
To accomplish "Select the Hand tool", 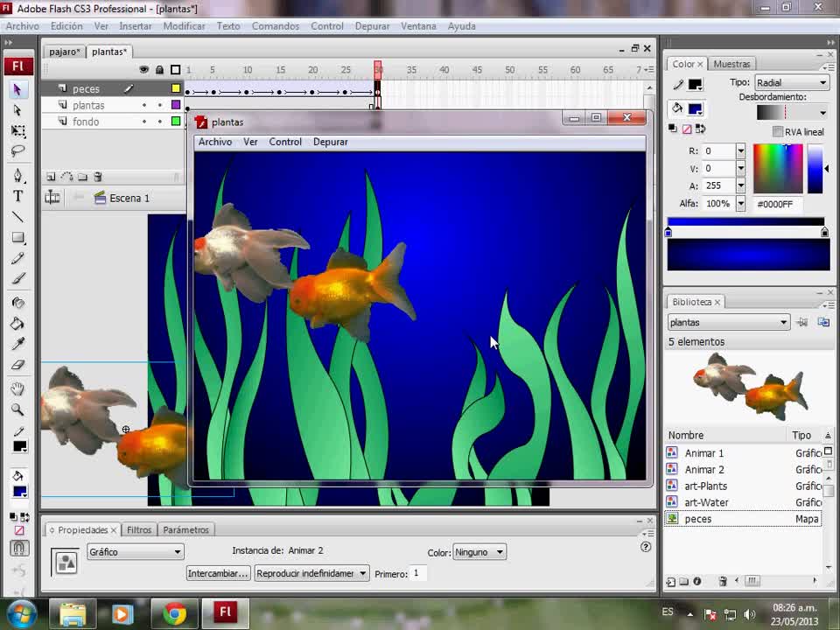I will (17, 388).
